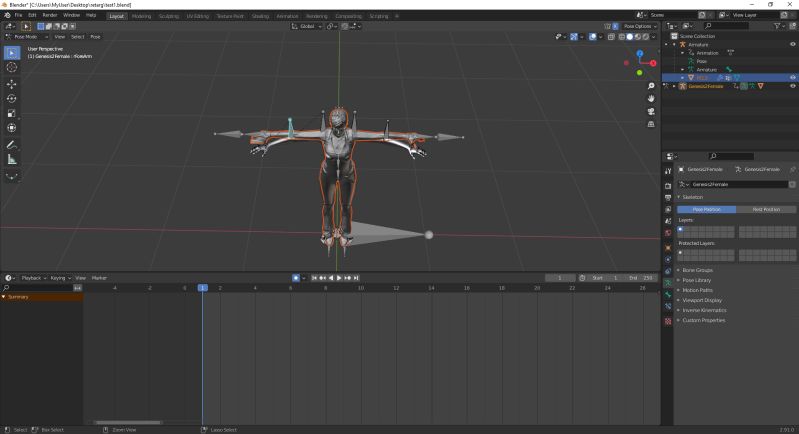This screenshot has height=434, width=799.
Task: Choose the Measure tool
Action: (x=12, y=159)
